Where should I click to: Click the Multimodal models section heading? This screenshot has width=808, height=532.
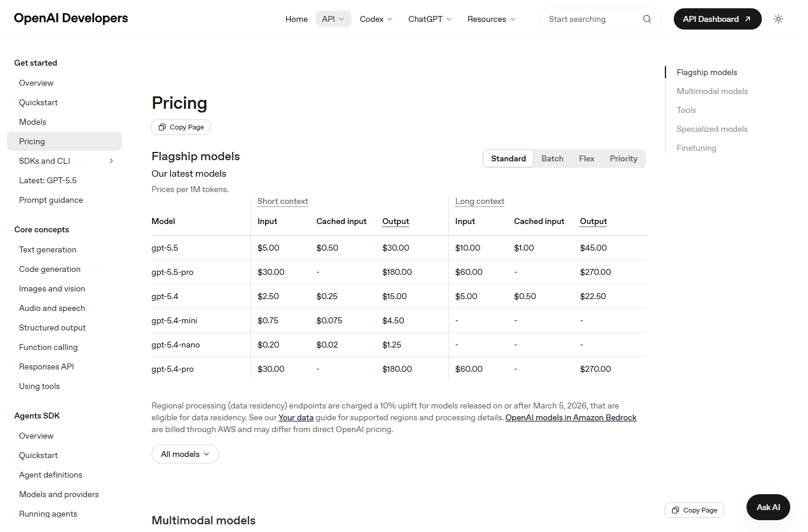point(203,520)
